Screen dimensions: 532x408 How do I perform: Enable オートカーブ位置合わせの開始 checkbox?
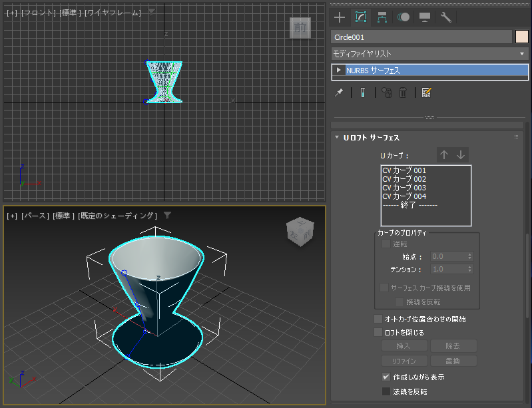coord(378,319)
